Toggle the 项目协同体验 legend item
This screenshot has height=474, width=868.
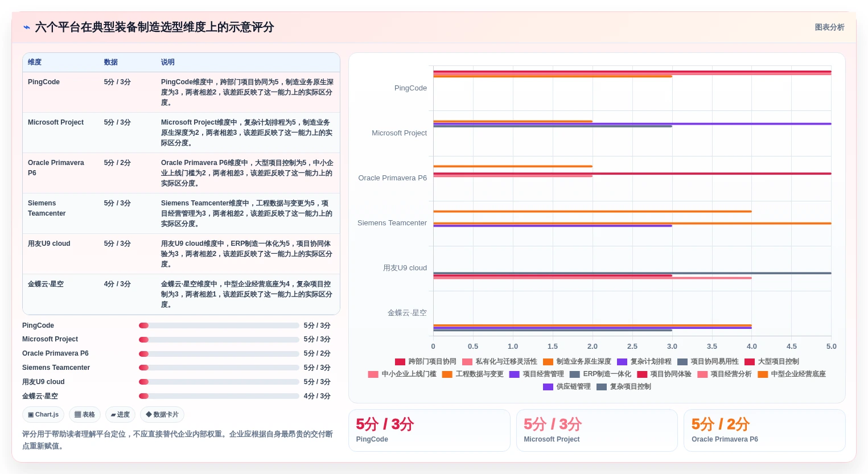[664, 374]
